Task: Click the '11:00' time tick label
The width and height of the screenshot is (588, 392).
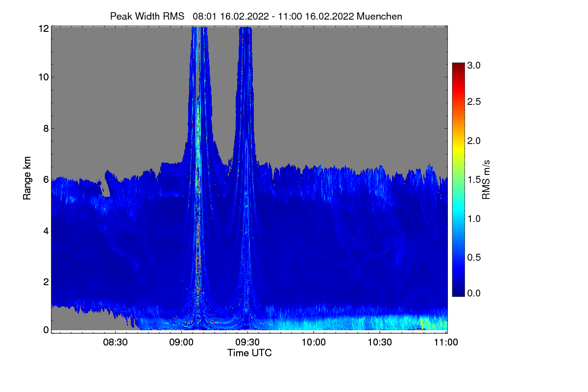Action: [x=446, y=343]
